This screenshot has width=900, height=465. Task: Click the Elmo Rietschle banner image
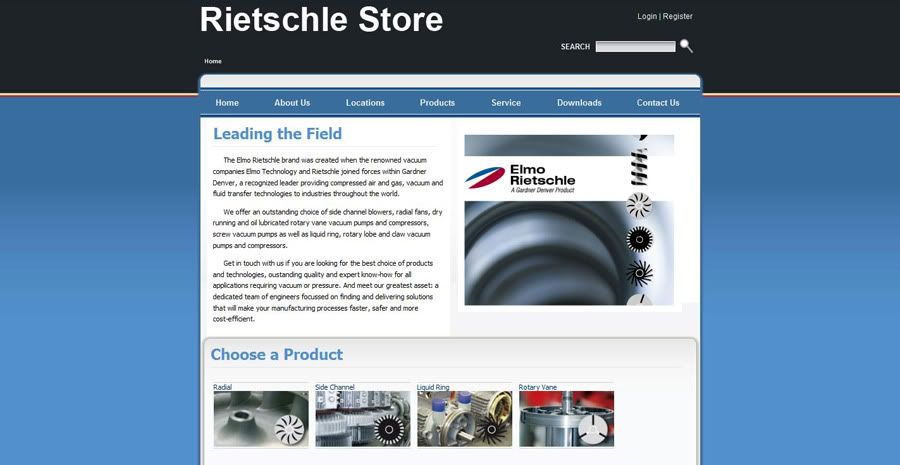[569, 220]
